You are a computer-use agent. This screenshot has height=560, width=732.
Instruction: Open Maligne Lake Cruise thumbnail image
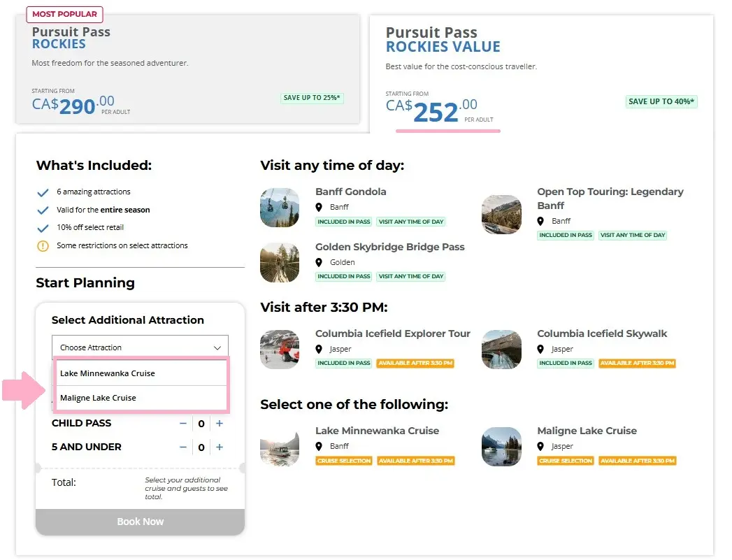tap(501, 447)
